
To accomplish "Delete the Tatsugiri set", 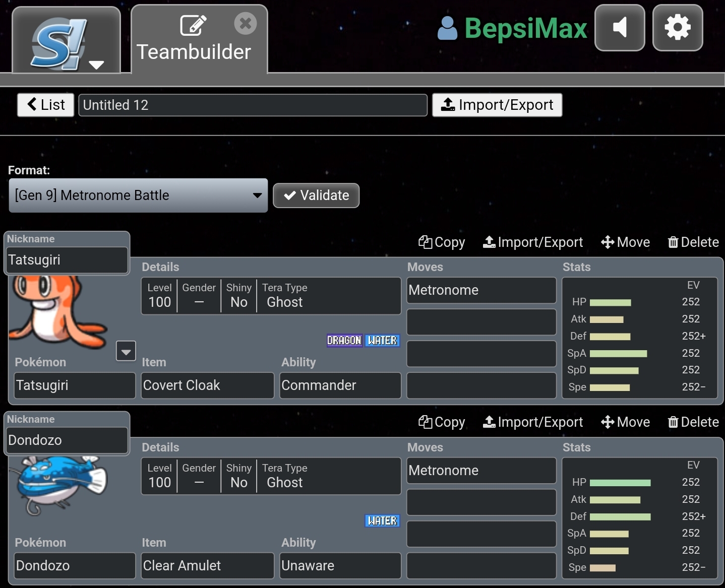I will [x=693, y=242].
